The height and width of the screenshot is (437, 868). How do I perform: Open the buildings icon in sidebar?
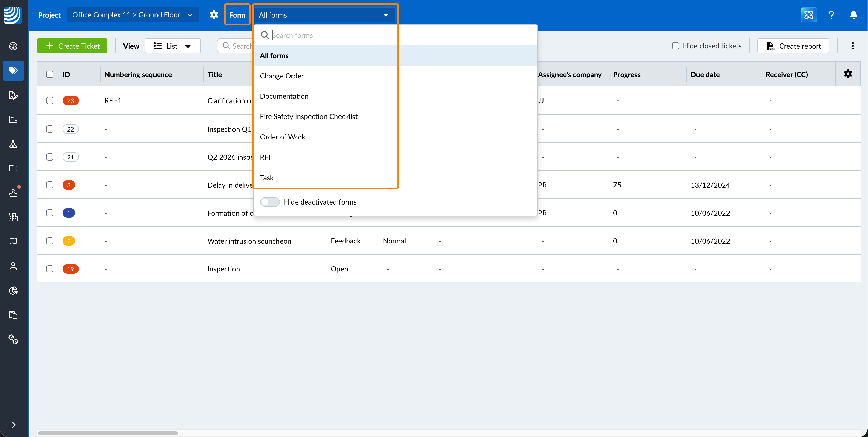click(x=13, y=217)
